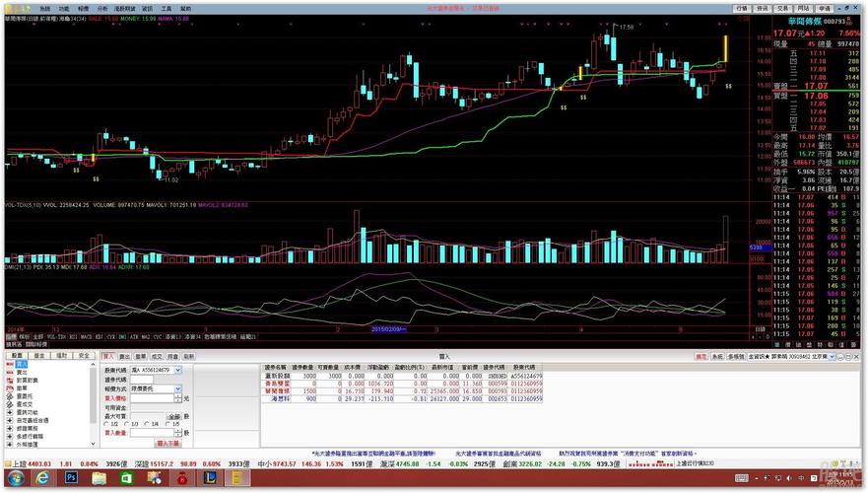The height and width of the screenshot is (493, 868).
Task: Switch to the RSI indicator tab
Action: 73,337
